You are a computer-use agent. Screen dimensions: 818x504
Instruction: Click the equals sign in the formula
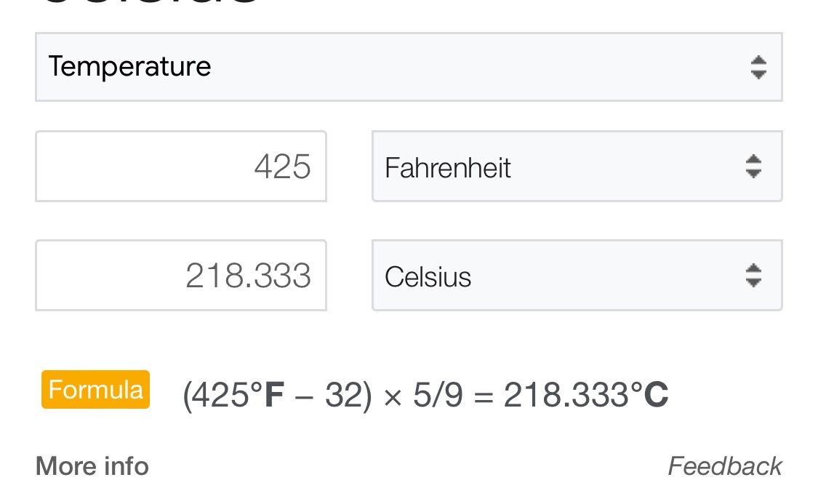[483, 396]
